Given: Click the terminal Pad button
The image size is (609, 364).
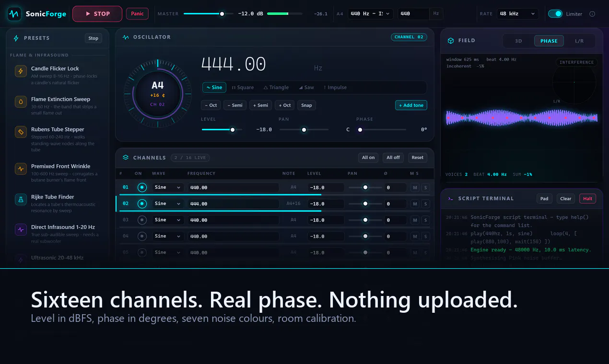Looking at the screenshot, I should click(544, 199).
